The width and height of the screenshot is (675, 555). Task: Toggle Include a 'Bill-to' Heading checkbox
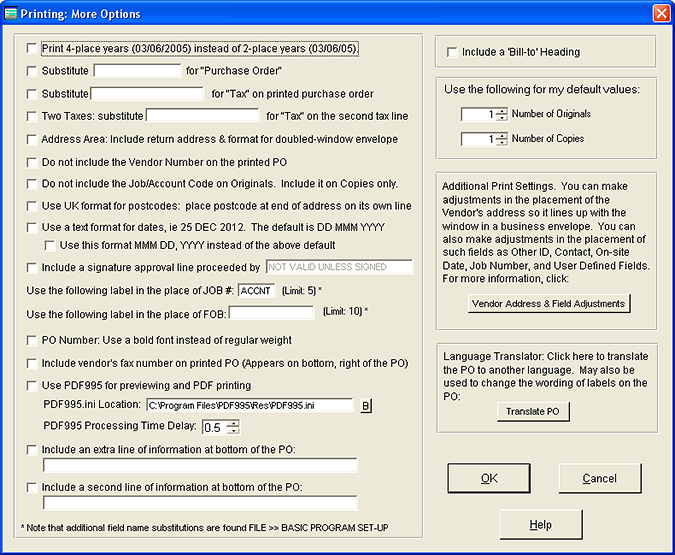[452, 52]
